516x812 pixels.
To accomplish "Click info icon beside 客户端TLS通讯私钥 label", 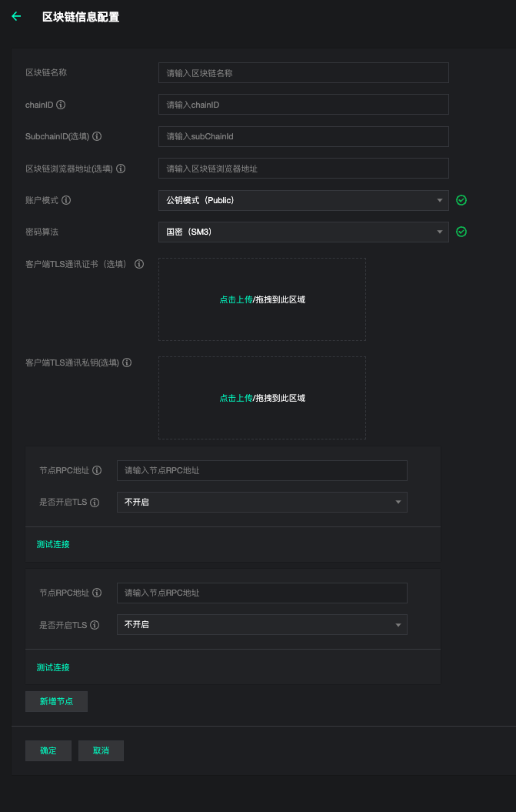I will (127, 363).
